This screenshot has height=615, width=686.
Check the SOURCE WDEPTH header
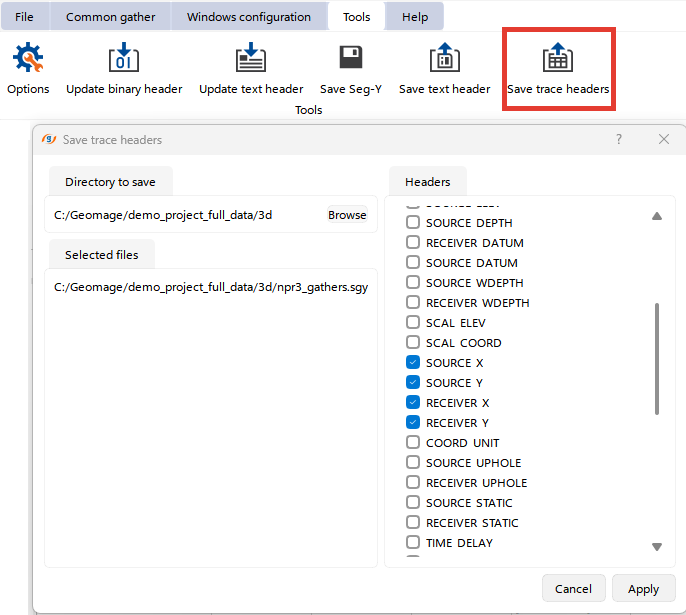coord(413,282)
